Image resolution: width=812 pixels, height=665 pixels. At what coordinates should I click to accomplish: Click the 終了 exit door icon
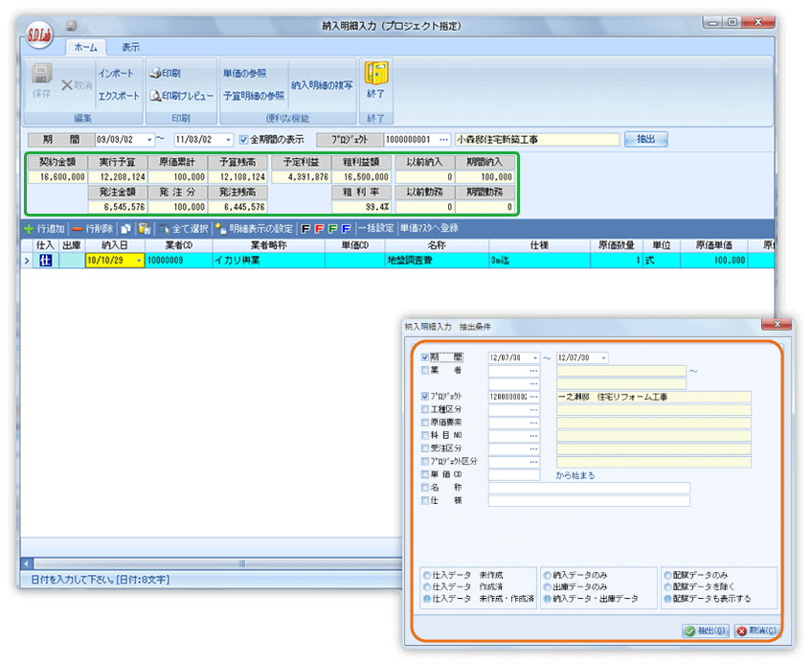pos(376,73)
